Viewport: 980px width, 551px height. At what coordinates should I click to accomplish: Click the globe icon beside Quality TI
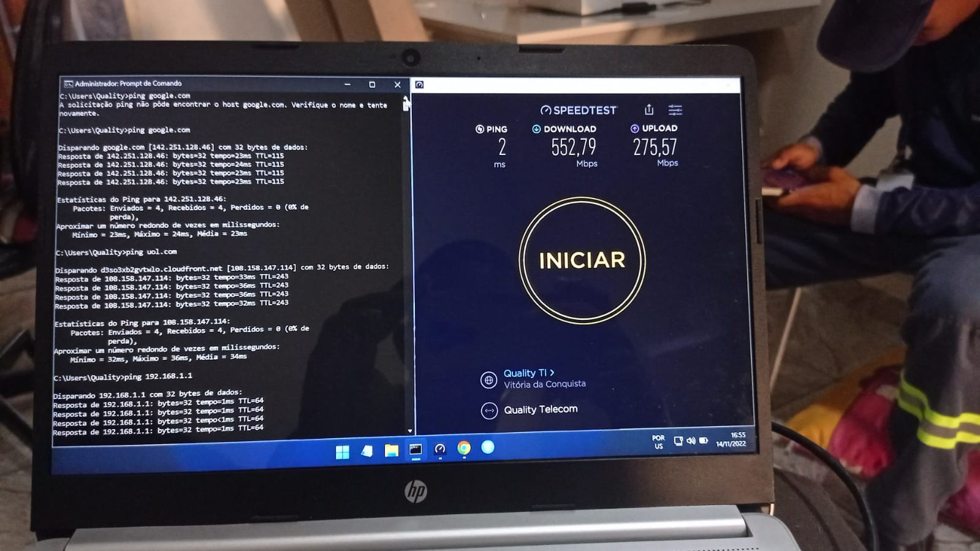pos(488,380)
